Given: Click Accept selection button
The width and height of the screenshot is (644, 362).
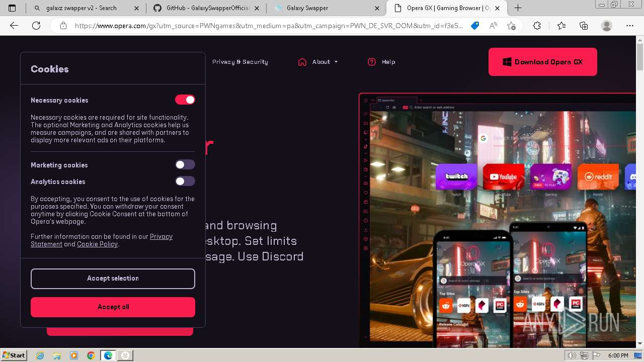Looking at the screenshot, I should (x=113, y=279).
